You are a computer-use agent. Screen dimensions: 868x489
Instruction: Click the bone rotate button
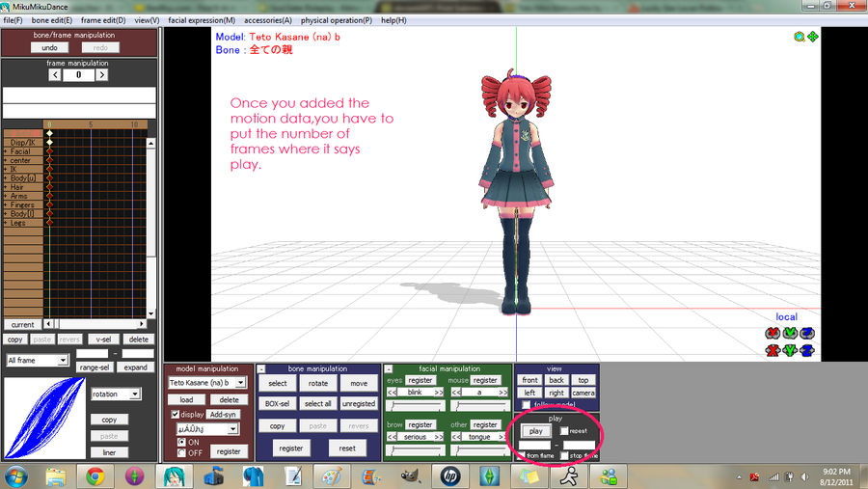[317, 383]
